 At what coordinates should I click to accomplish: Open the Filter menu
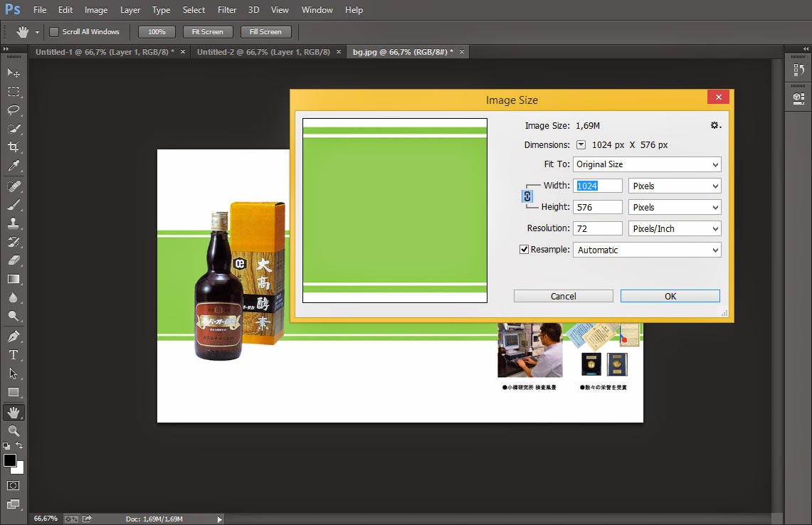coord(227,10)
